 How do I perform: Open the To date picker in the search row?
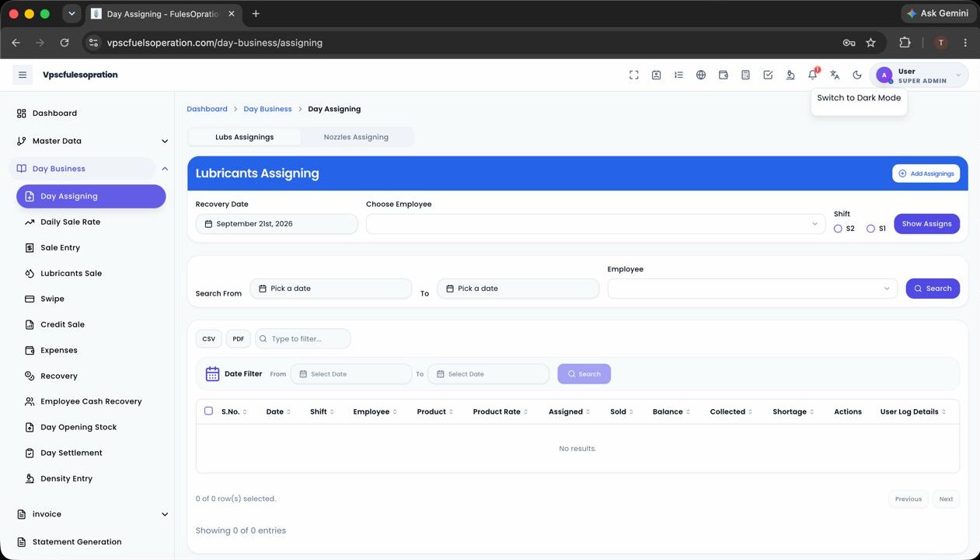point(518,289)
